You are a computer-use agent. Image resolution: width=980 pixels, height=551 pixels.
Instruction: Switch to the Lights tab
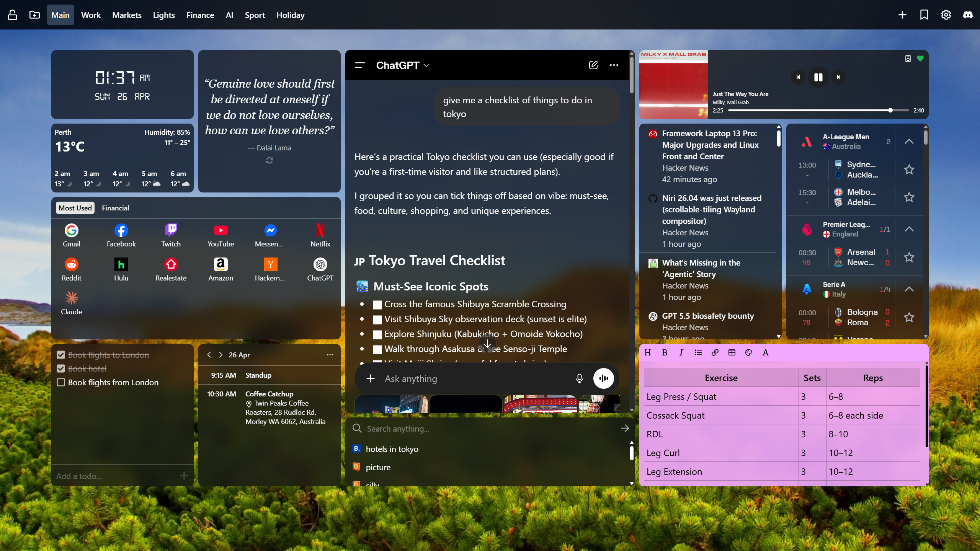pyautogui.click(x=164, y=15)
